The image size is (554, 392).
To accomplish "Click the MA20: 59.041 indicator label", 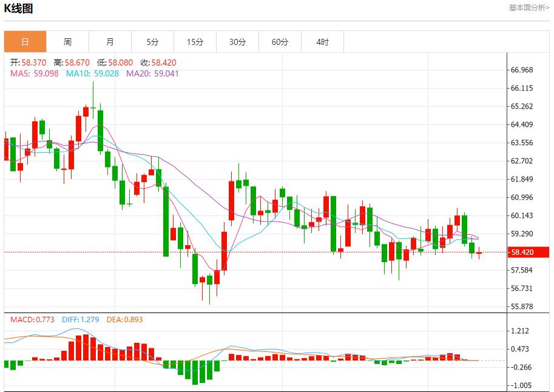I will [152, 73].
